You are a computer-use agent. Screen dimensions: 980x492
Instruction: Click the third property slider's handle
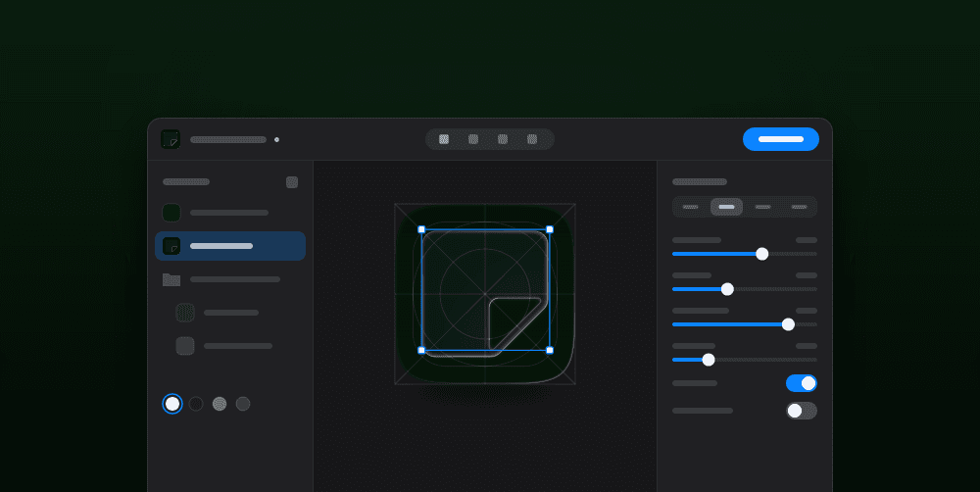pos(789,324)
